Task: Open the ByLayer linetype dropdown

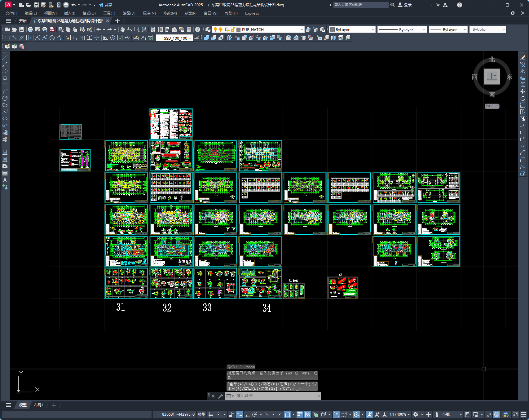Action: point(424,29)
